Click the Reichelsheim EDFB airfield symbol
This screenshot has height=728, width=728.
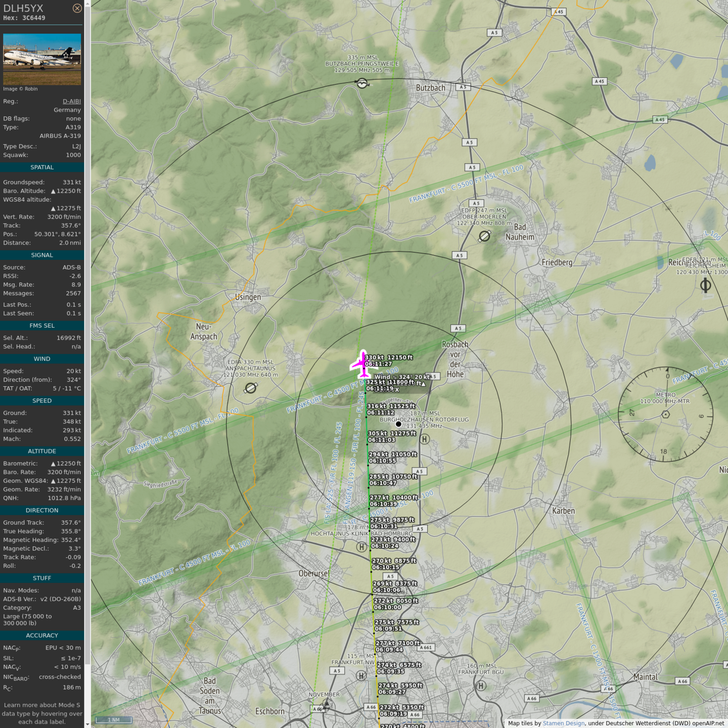705,286
